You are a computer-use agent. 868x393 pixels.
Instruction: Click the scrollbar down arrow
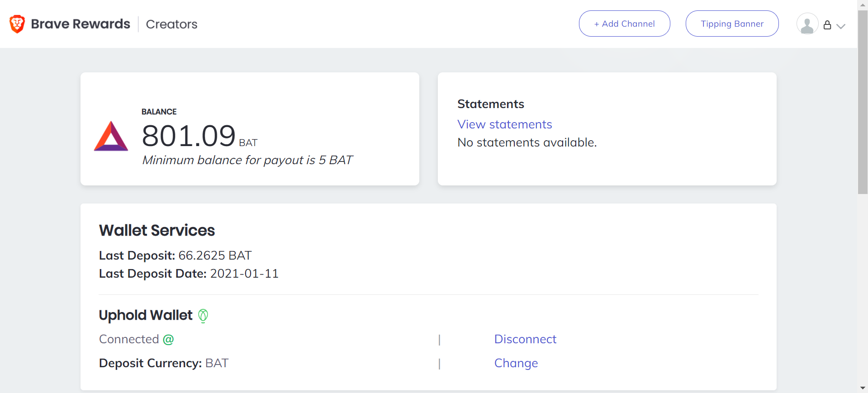(x=863, y=388)
